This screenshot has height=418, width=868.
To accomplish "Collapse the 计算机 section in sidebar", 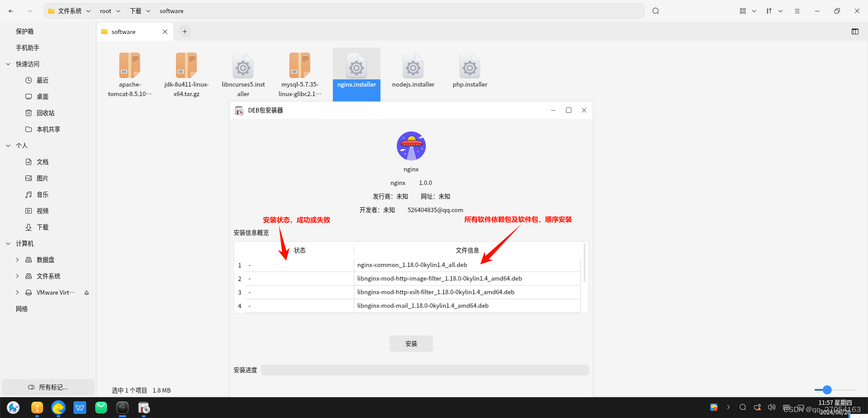I will click(x=8, y=243).
